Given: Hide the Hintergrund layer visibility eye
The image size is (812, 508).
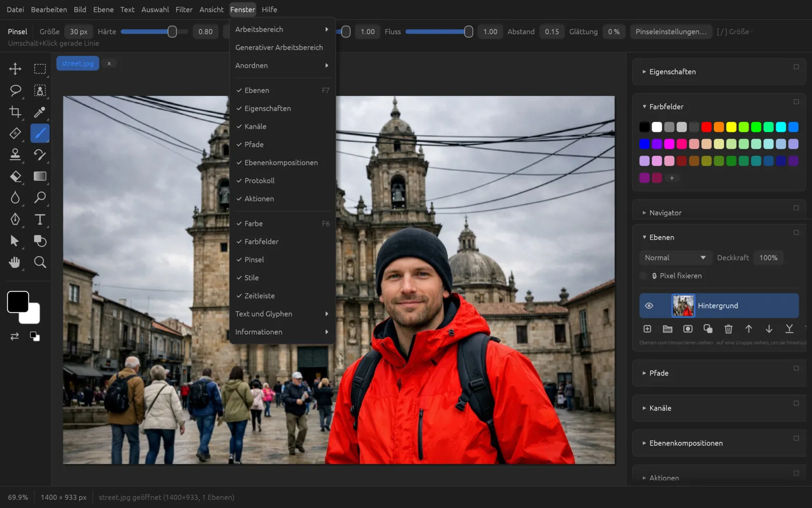Looking at the screenshot, I should click(649, 306).
